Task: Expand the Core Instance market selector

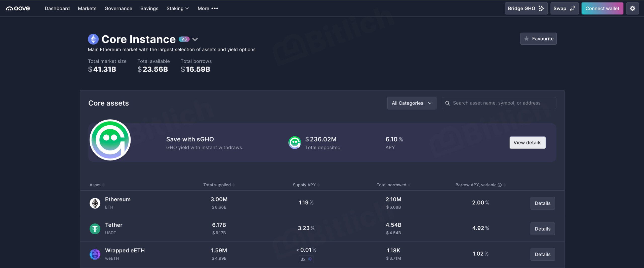Action: [x=195, y=39]
